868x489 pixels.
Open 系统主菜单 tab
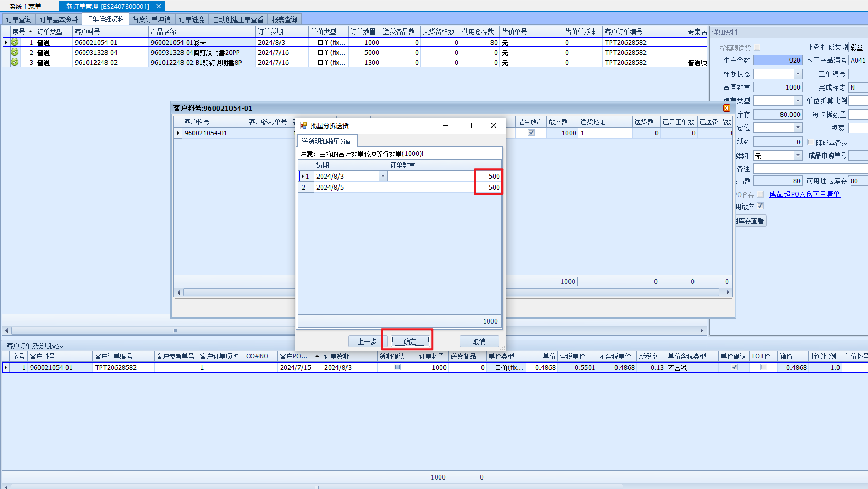tap(25, 6)
